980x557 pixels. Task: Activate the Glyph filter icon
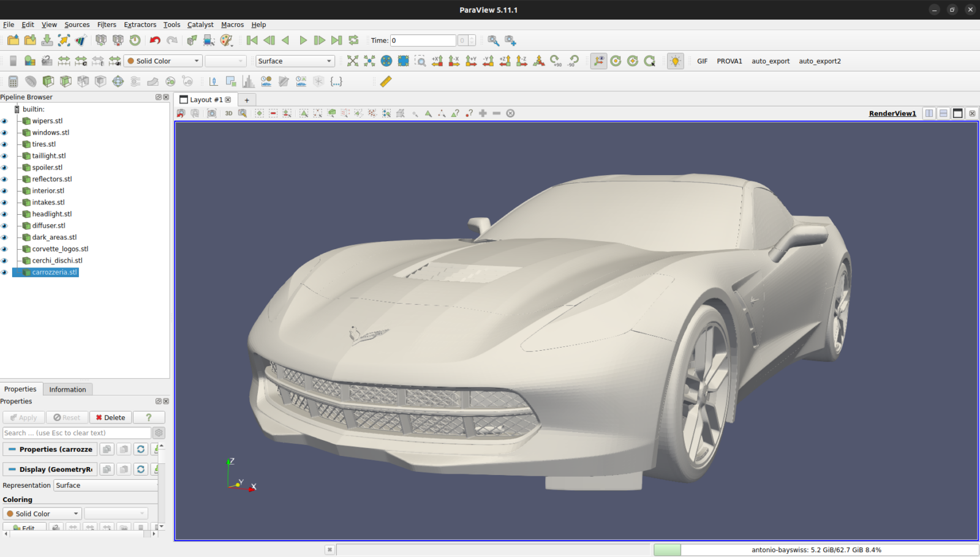point(118,81)
